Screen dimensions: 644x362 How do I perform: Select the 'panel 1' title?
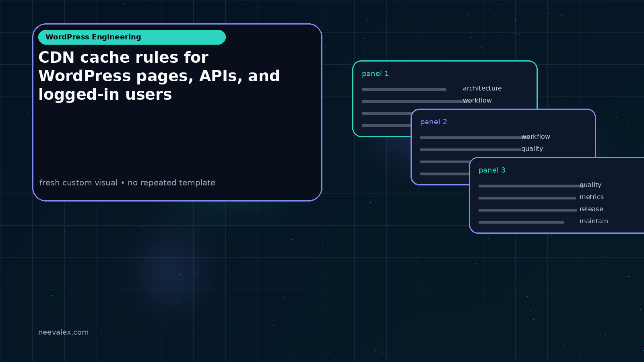(375, 74)
